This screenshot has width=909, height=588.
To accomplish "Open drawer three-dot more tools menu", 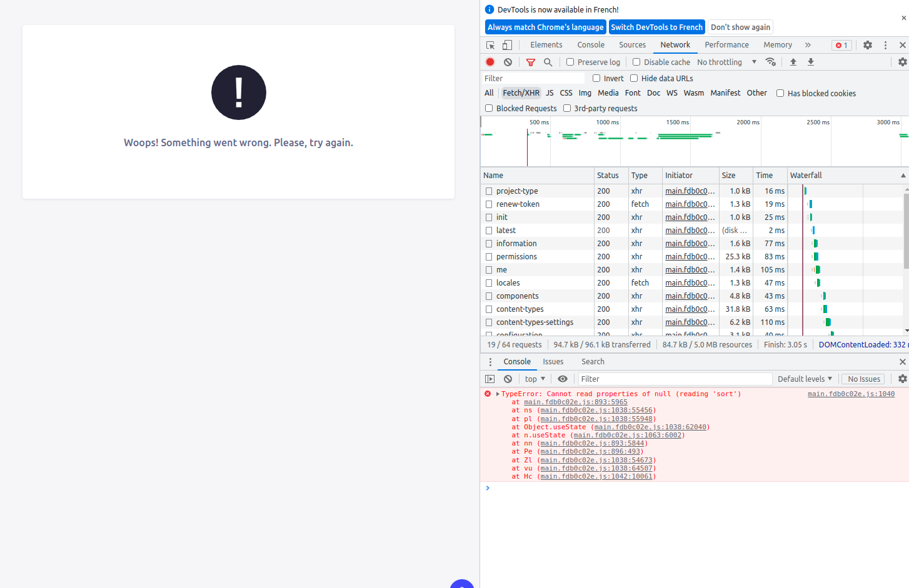I will pyautogui.click(x=490, y=362).
